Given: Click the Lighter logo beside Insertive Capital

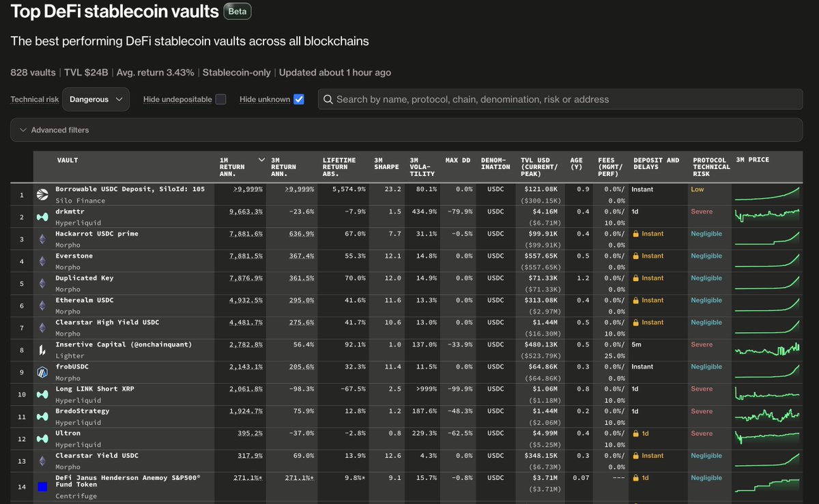Looking at the screenshot, I should tap(42, 350).
